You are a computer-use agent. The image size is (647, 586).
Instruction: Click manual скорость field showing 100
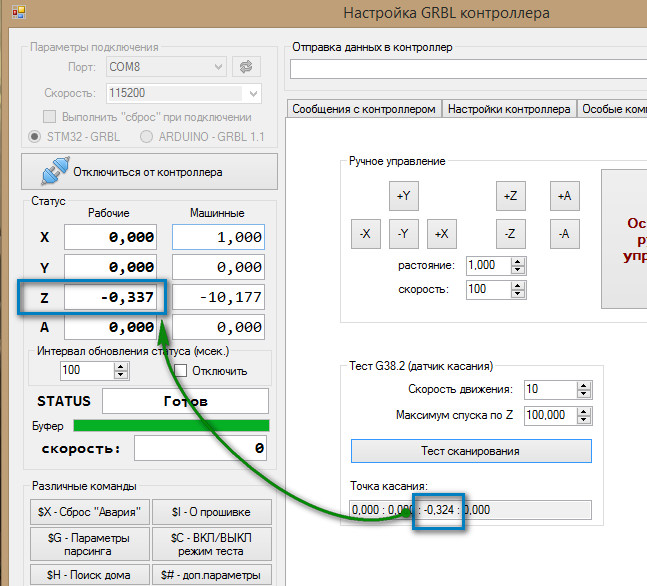click(489, 289)
